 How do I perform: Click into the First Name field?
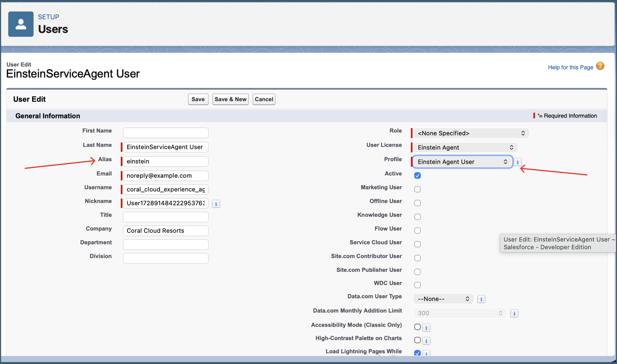166,133
